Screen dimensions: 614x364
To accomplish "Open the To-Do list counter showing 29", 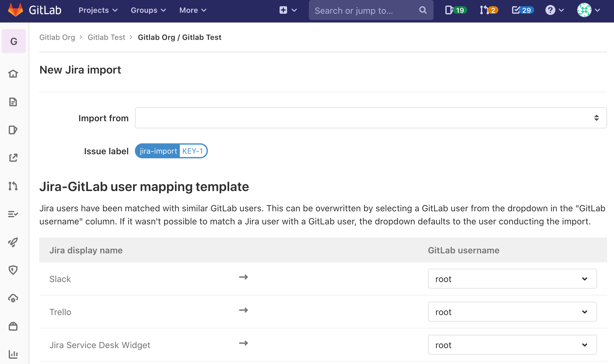I will point(522,10).
